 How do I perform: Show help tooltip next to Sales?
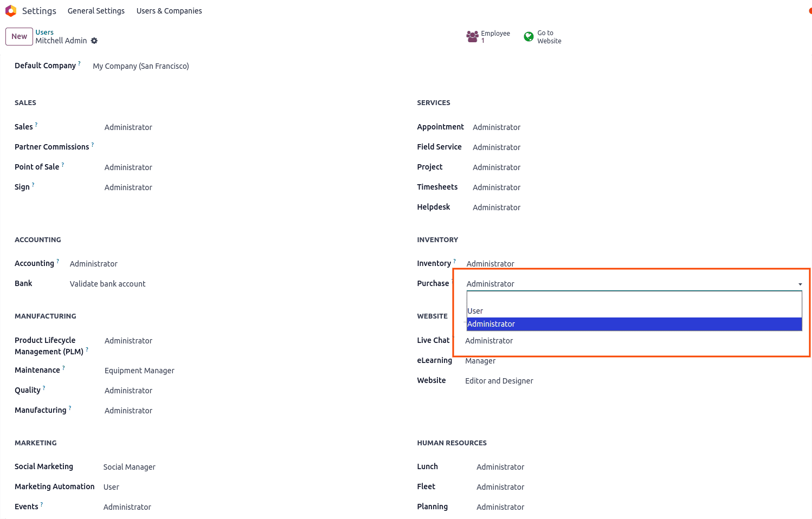click(x=36, y=125)
